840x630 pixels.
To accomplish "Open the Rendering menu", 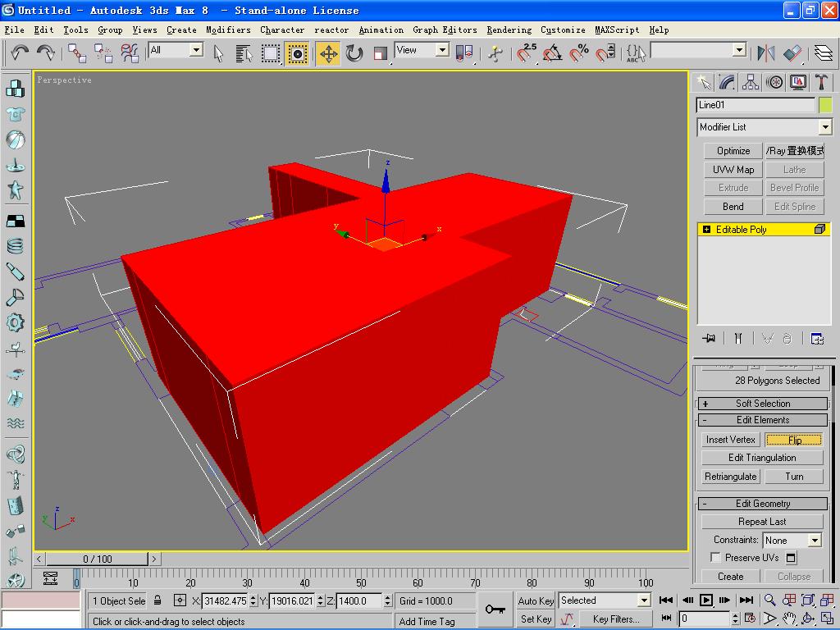I will (x=509, y=30).
